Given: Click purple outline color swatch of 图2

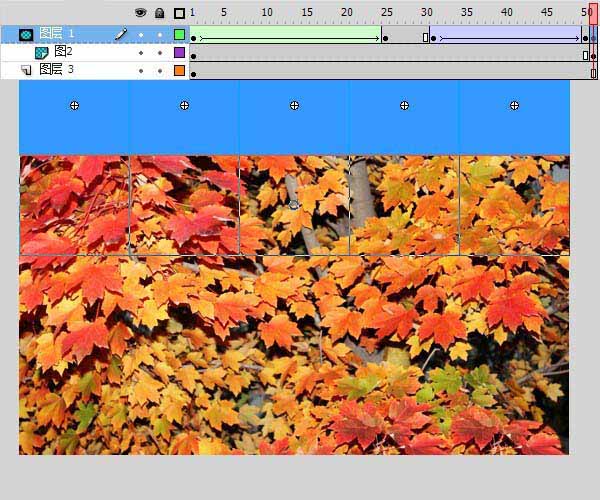Looking at the screenshot, I should click(179, 52).
